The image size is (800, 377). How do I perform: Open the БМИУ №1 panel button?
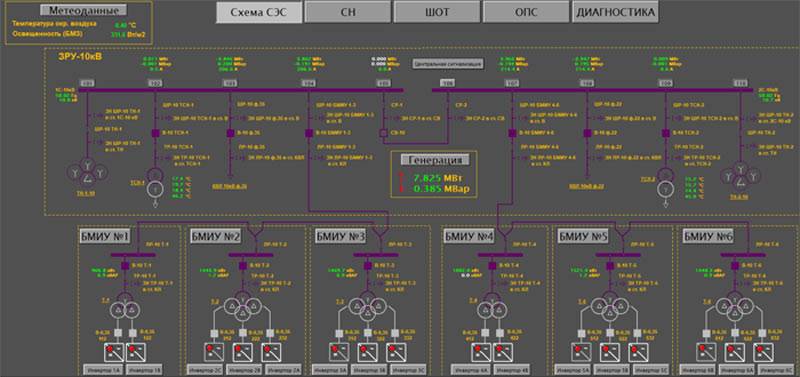coord(105,236)
